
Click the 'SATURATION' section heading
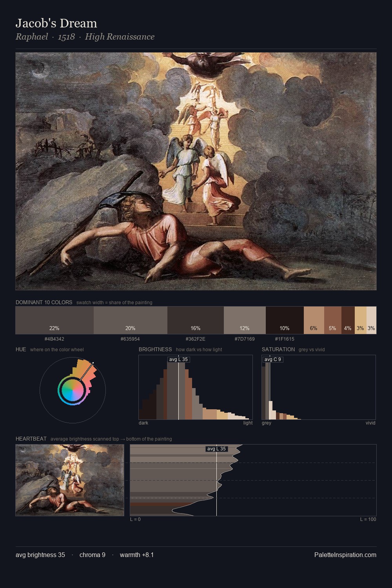click(x=278, y=349)
